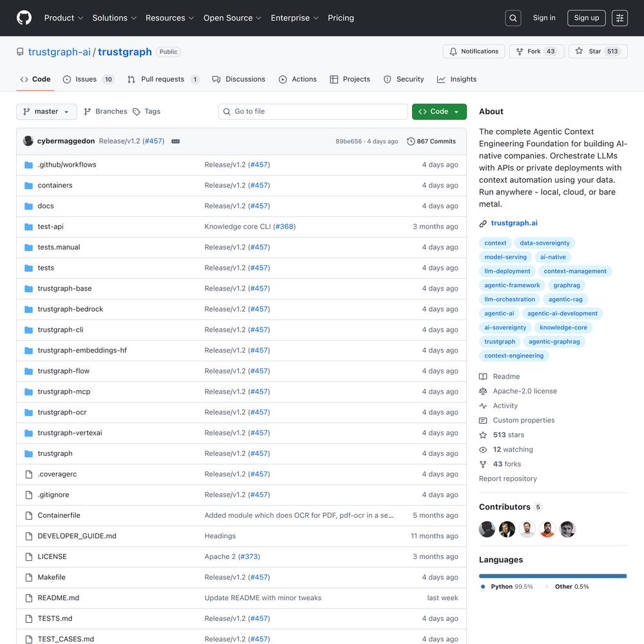This screenshot has width=644, height=644.
Task: View the 867 Commits history
Action: coord(431,141)
